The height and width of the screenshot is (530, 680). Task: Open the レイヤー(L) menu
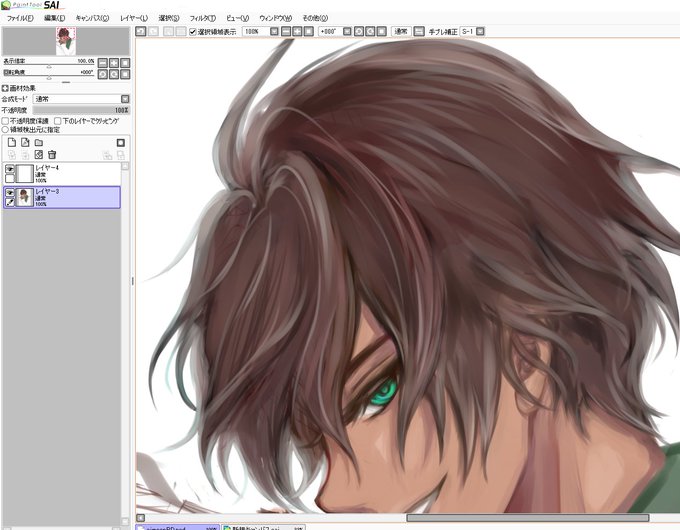pyautogui.click(x=134, y=18)
